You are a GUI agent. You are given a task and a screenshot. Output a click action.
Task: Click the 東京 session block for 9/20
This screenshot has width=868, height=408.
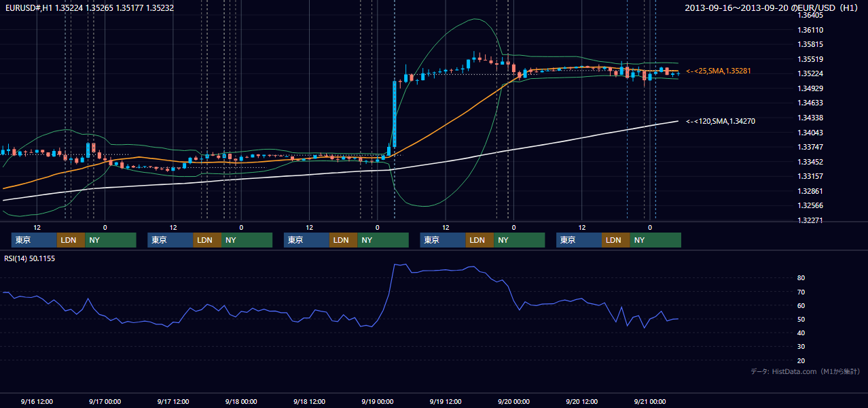pos(579,240)
